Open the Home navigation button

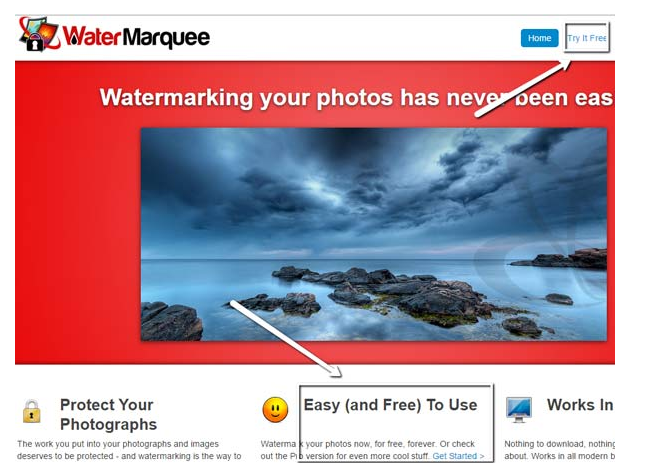(539, 38)
